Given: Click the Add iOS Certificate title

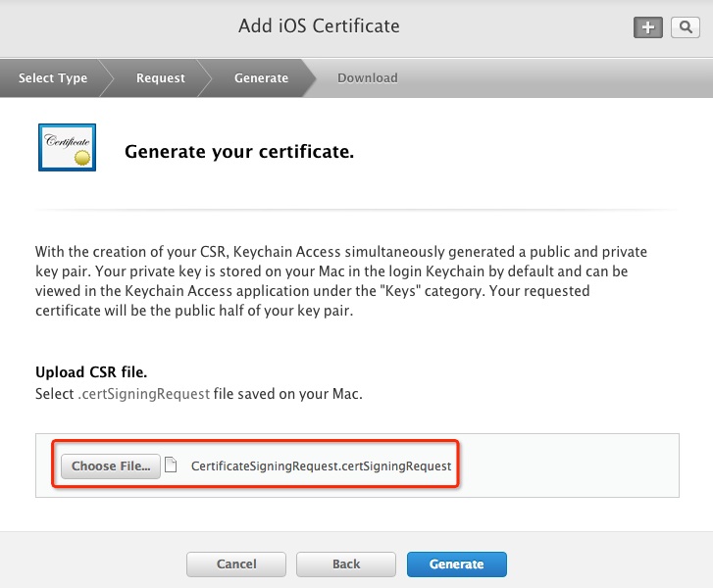Looking at the screenshot, I should pos(319,25).
